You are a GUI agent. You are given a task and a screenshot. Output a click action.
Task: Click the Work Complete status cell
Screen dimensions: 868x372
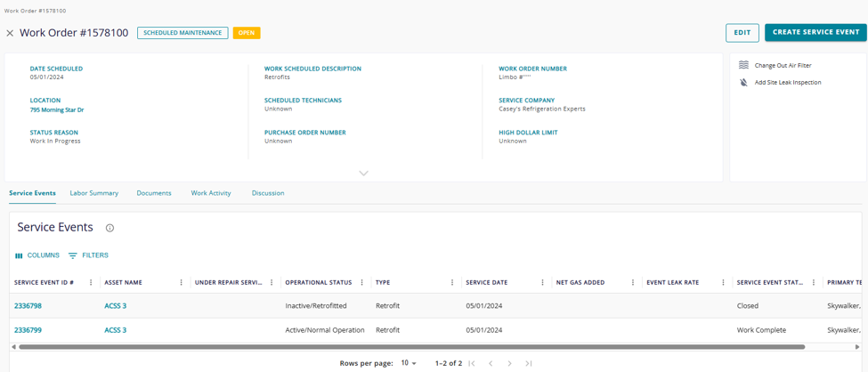762,330
